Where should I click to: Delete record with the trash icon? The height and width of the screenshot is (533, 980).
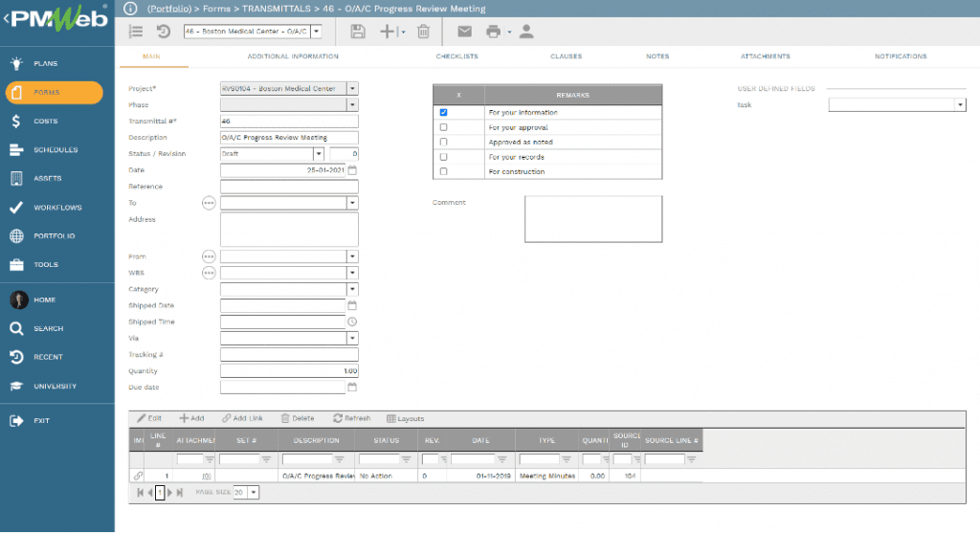coord(424,32)
